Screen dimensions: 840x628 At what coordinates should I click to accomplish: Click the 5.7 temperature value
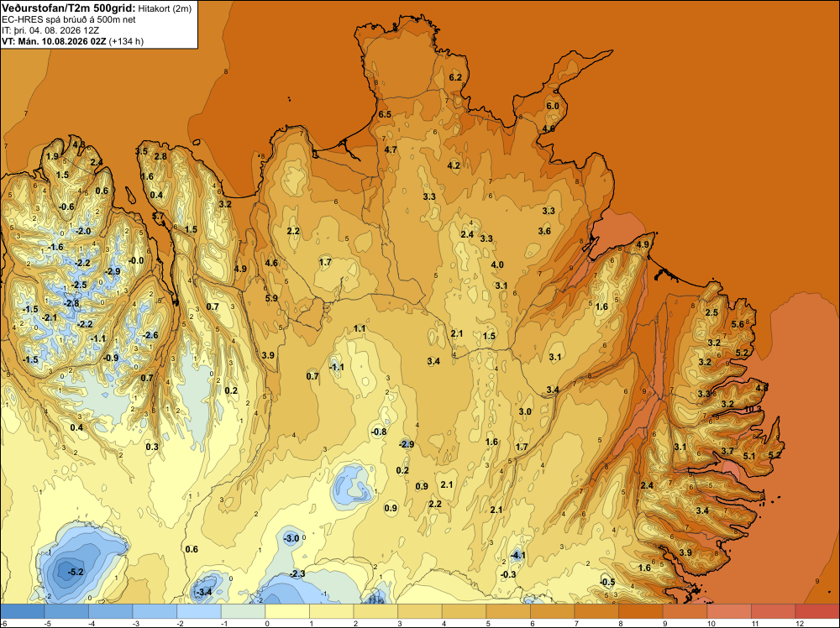coord(159,216)
